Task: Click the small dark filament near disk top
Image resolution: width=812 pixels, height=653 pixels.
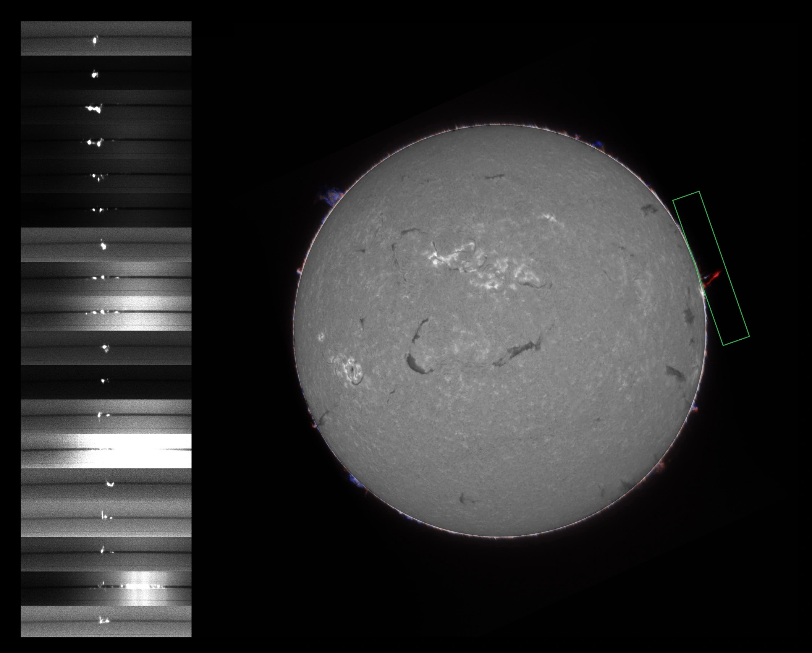Action: [495, 177]
